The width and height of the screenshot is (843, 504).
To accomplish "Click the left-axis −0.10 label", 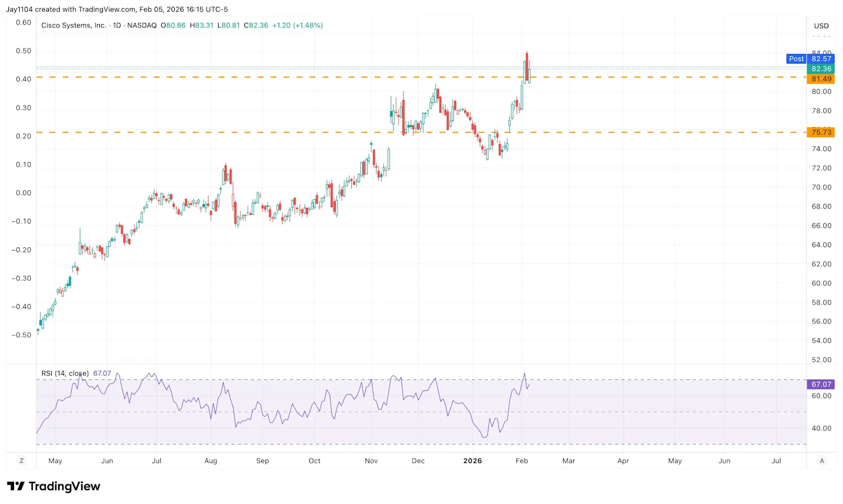I will coord(22,221).
